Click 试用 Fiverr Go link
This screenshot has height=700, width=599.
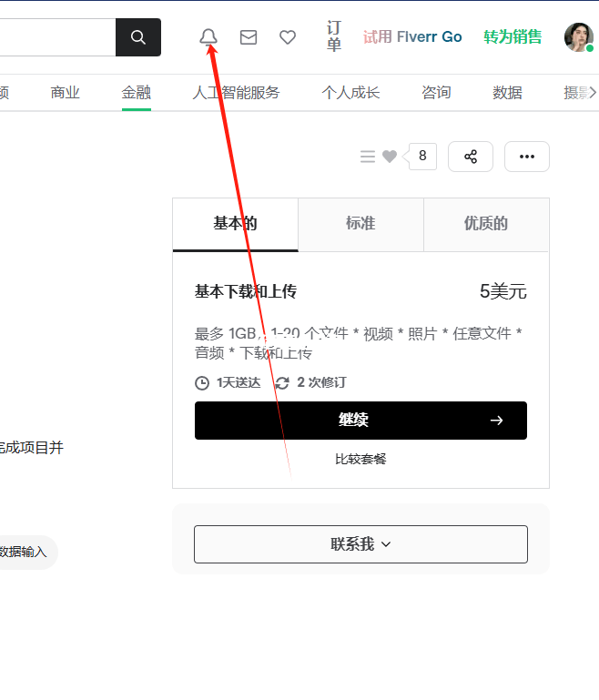tap(412, 36)
